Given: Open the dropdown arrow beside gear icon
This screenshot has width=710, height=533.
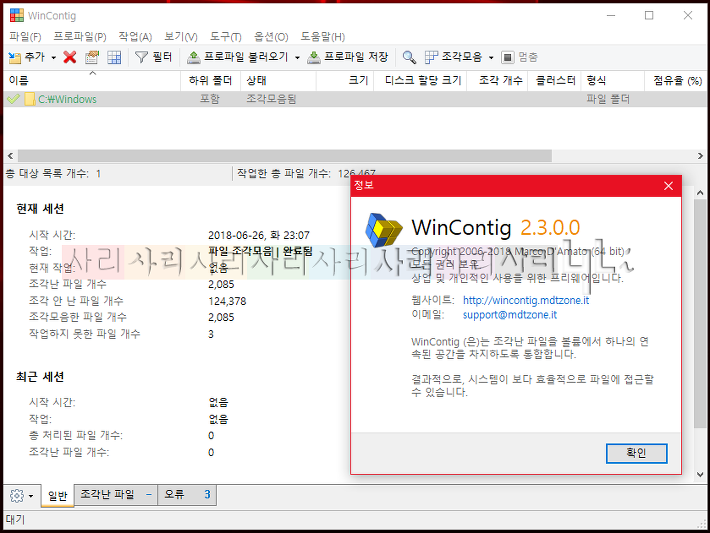Looking at the screenshot, I should point(31,496).
